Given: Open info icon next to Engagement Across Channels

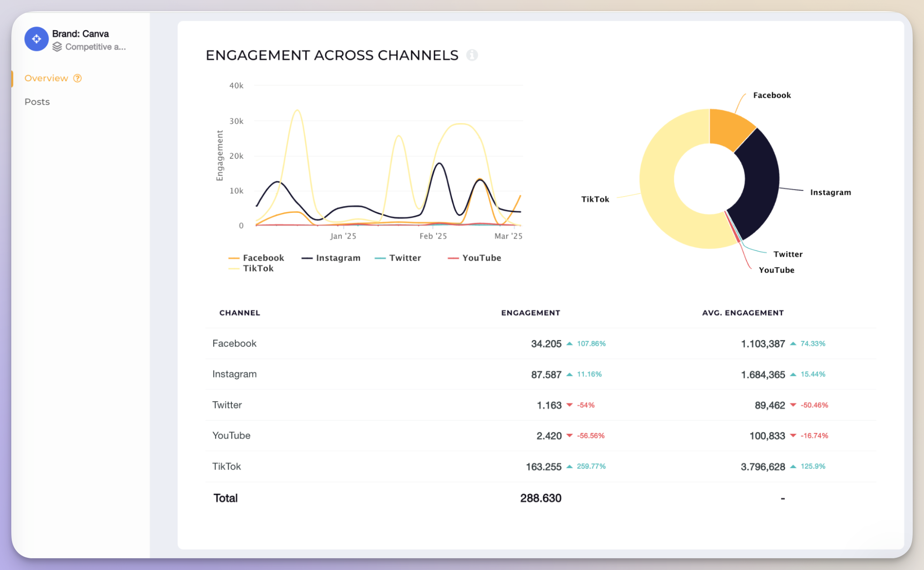Looking at the screenshot, I should click(472, 55).
